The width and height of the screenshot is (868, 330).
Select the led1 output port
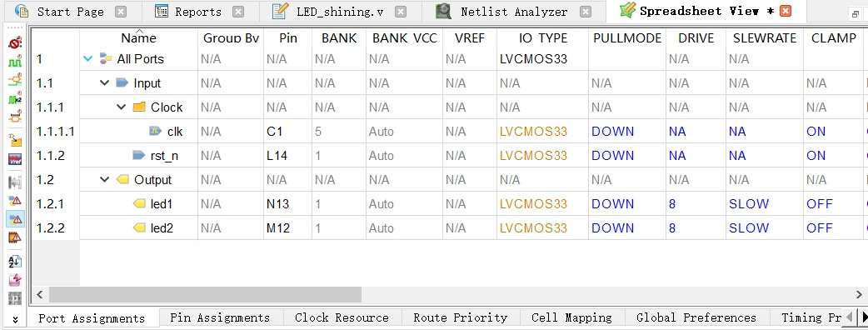[x=162, y=204]
